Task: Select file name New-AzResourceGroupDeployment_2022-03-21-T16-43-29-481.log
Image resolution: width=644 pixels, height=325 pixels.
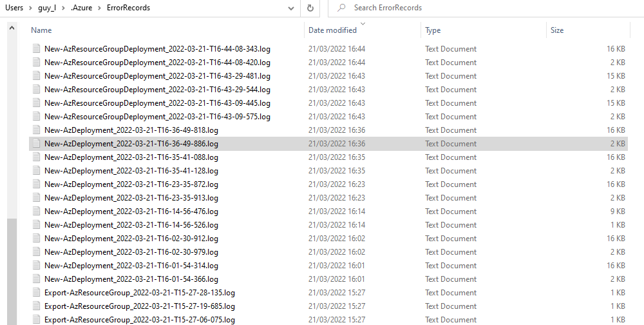Action: pyautogui.click(x=157, y=75)
